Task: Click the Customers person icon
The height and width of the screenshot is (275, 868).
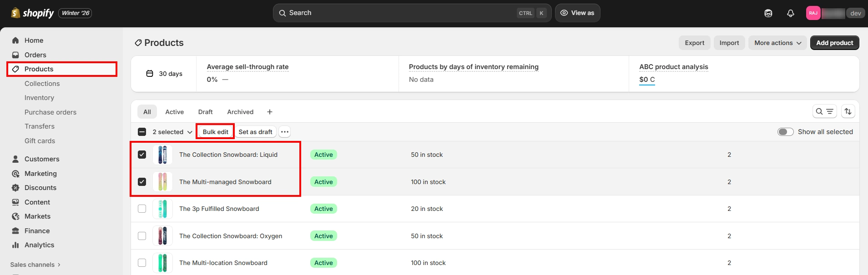Action: point(15,159)
